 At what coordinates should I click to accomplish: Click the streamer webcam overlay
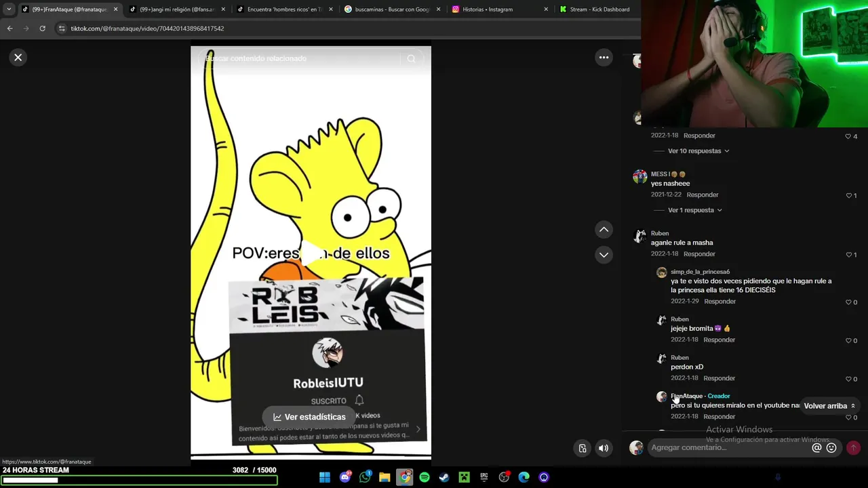point(754,64)
